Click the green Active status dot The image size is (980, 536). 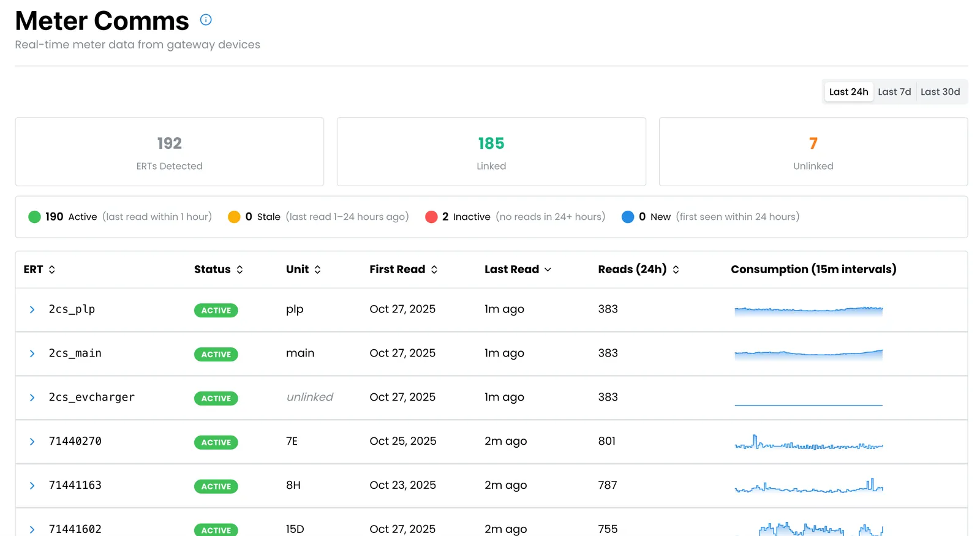pyautogui.click(x=34, y=217)
